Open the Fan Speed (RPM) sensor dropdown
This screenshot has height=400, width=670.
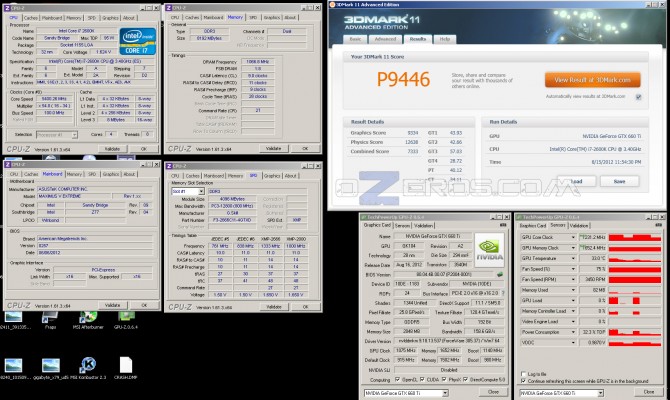(573, 279)
